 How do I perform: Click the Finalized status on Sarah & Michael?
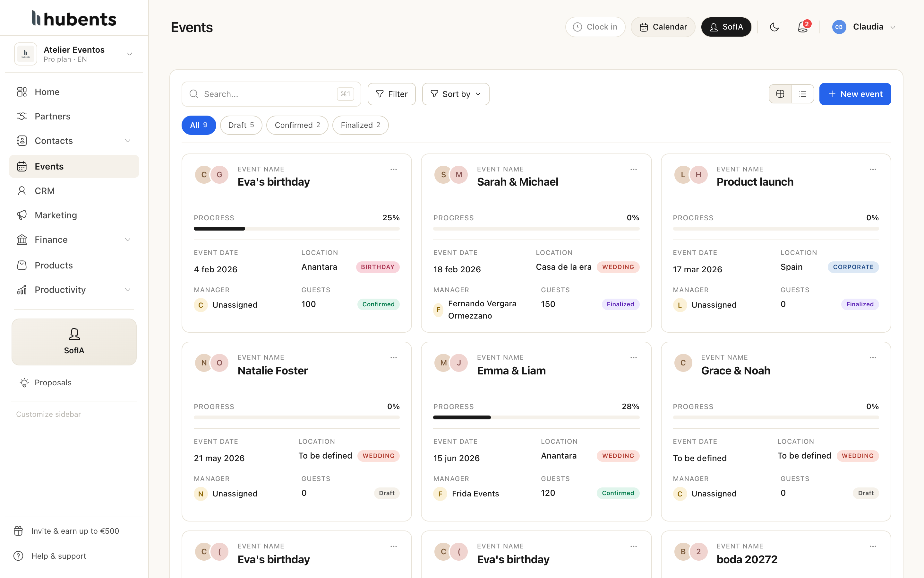coord(620,304)
